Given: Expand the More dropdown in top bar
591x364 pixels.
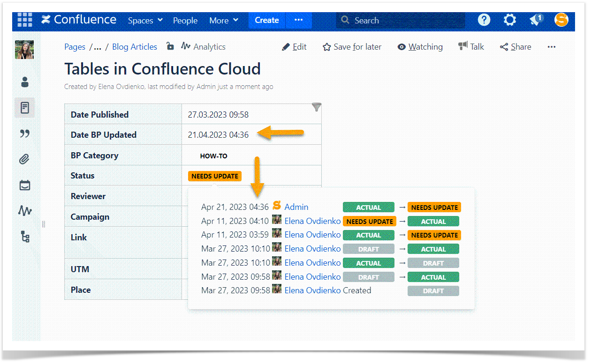Looking at the screenshot, I should 224,20.
